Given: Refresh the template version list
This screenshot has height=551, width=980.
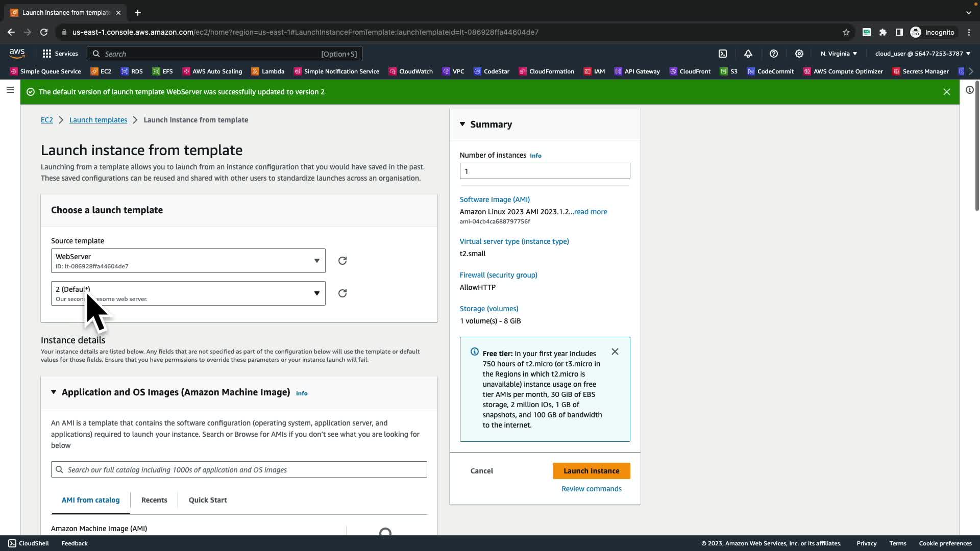Looking at the screenshot, I should [x=342, y=293].
